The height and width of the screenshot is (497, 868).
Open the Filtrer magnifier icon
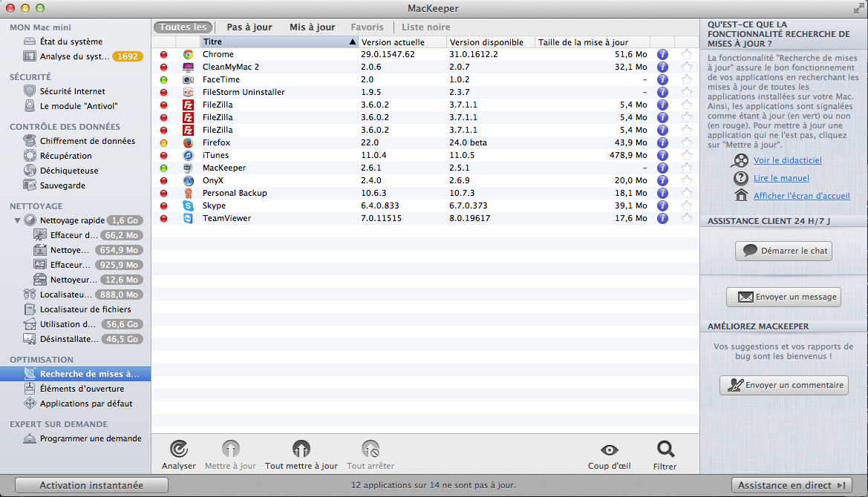tap(665, 450)
